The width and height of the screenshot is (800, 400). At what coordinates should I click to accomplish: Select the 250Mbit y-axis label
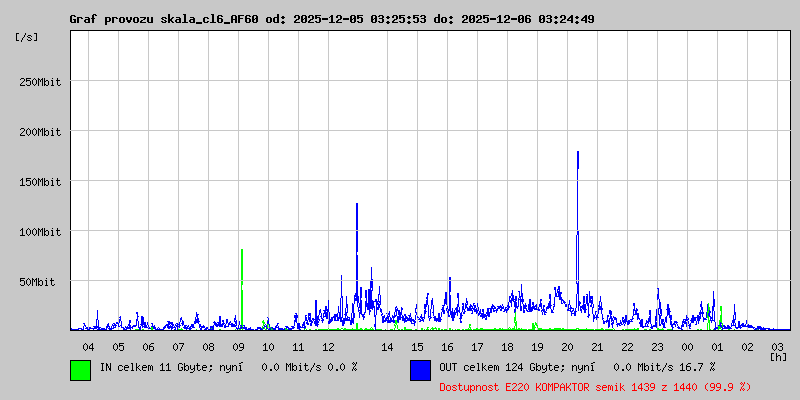(41, 82)
